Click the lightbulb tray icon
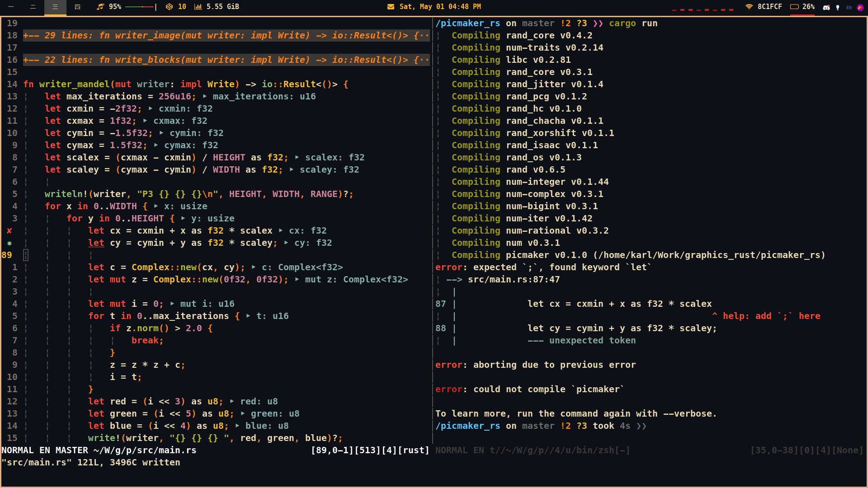 [x=838, y=7]
